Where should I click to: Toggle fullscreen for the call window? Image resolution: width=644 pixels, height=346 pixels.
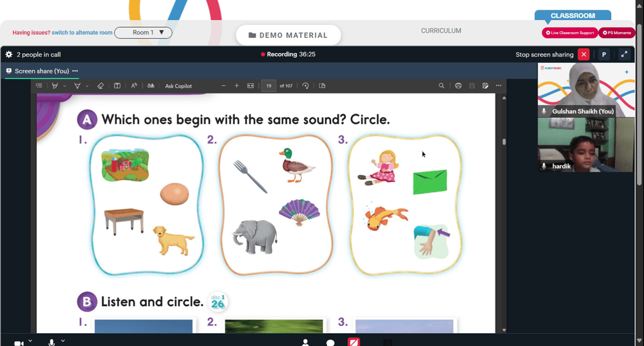click(x=623, y=55)
